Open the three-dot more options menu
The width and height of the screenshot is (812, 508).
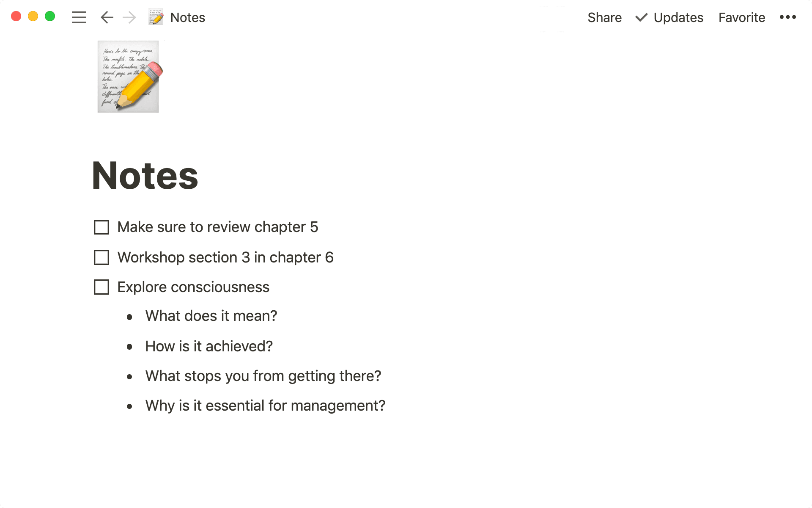coord(787,17)
